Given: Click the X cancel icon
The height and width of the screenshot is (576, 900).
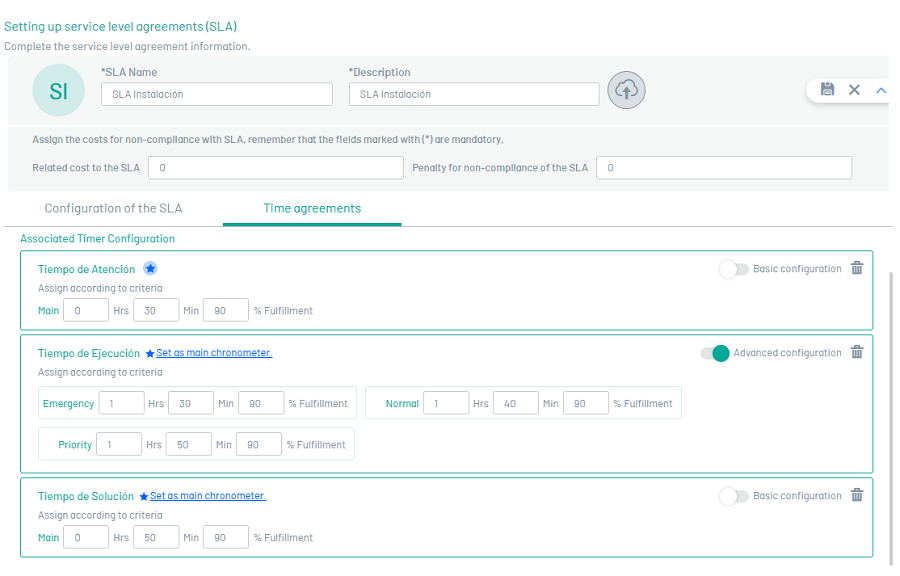Looking at the screenshot, I should click(854, 90).
